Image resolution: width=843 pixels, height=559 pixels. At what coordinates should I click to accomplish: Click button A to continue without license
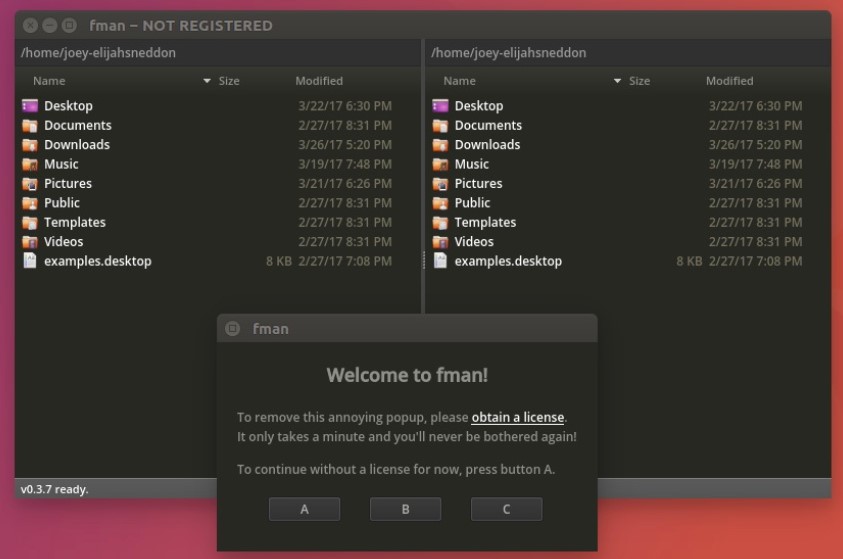(x=304, y=509)
